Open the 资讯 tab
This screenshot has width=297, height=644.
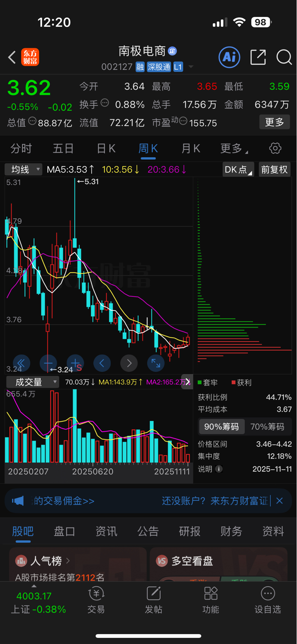click(x=106, y=531)
